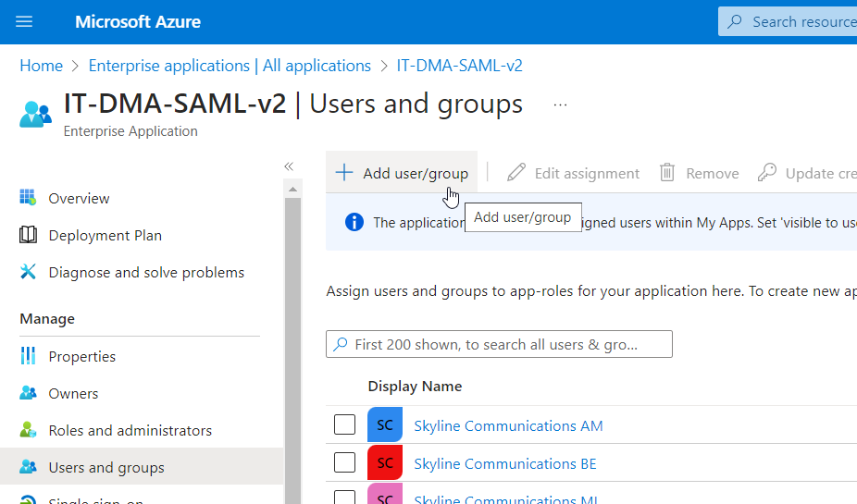Click the Add user/group button
This screenshot has height=504, width=857.
[402, 173]
